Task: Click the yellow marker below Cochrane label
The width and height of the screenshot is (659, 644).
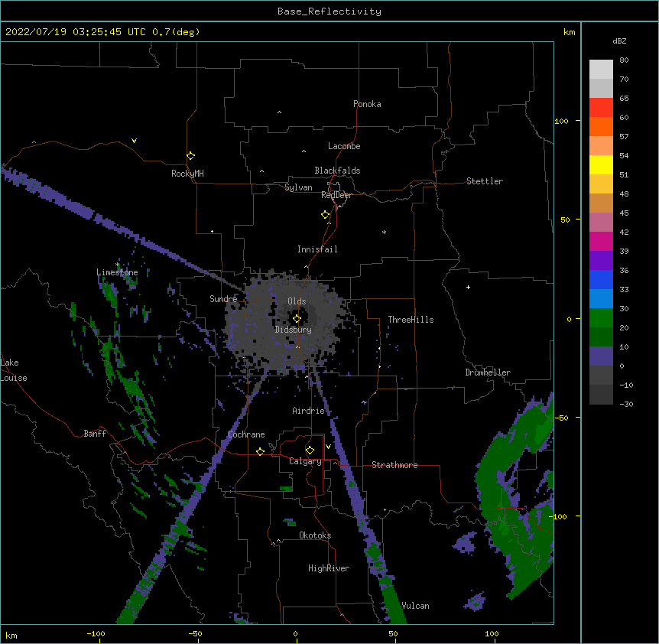Action: [260, 451]
